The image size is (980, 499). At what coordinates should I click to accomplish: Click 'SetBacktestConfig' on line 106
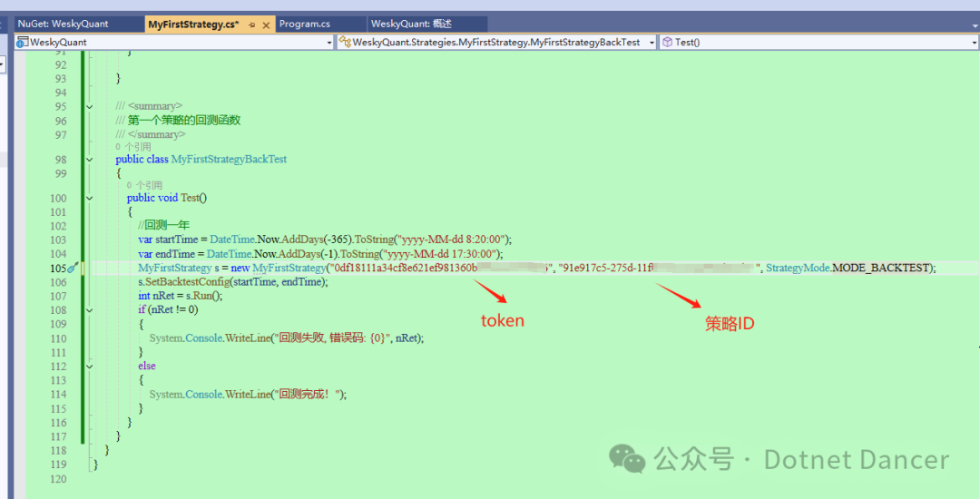coord(186,281)
